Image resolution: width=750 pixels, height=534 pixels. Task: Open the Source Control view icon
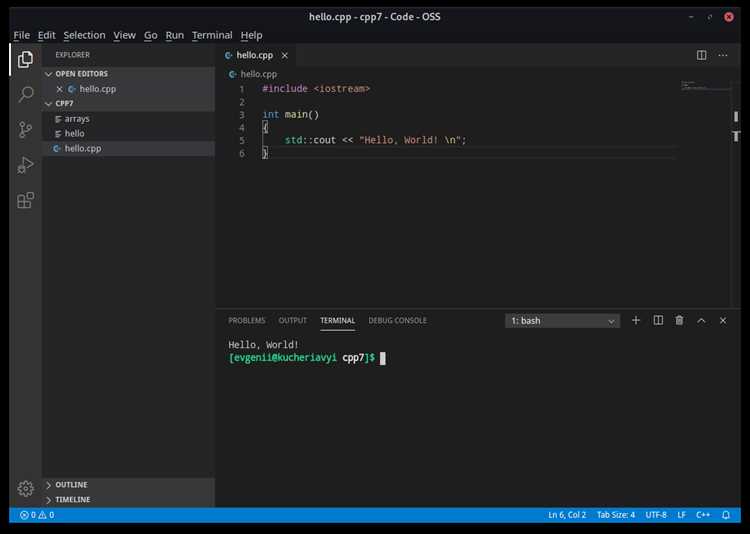[25, 130]
